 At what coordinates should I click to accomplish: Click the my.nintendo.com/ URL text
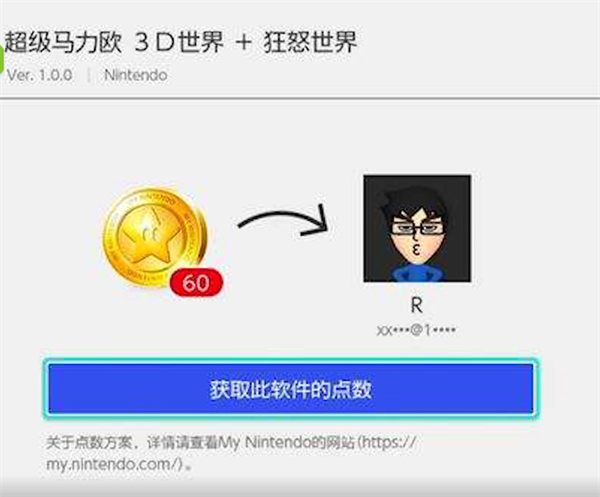pos(114,464)
